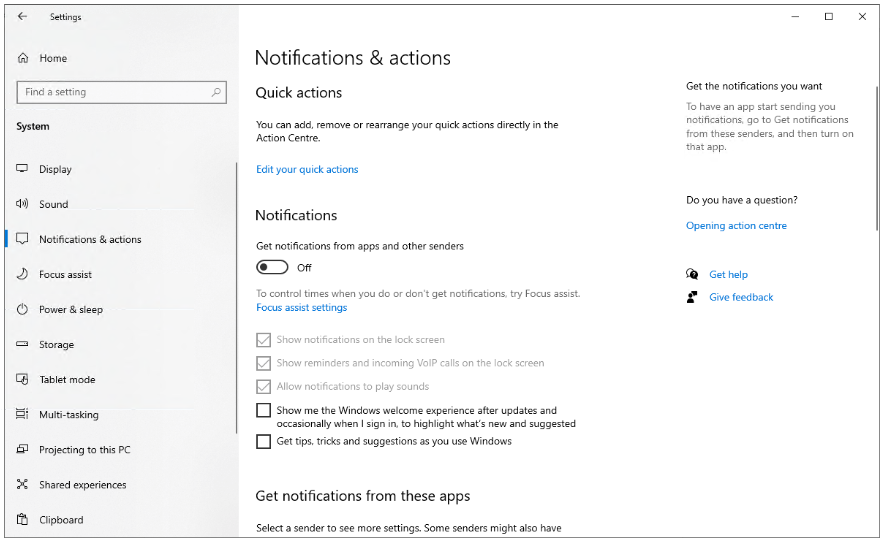Turn on notifications from apps toggle

click(x=272, y=267)
